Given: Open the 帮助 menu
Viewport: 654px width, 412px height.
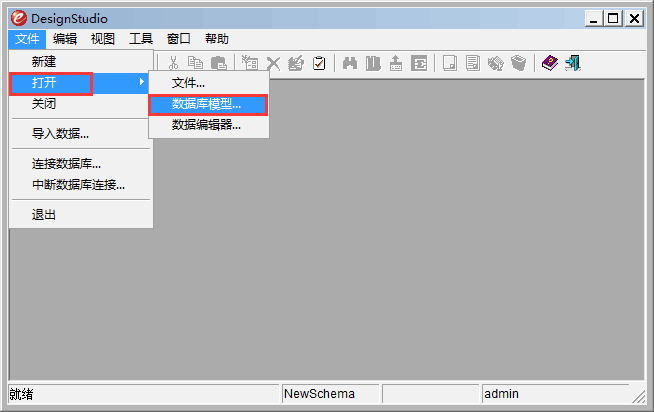Looking at the screenshot, I should [x=217, y=39].
